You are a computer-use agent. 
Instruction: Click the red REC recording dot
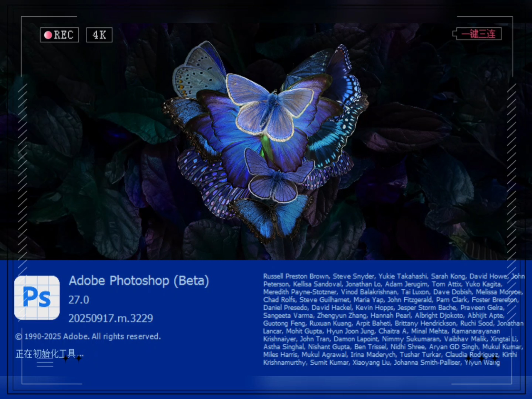48,35
